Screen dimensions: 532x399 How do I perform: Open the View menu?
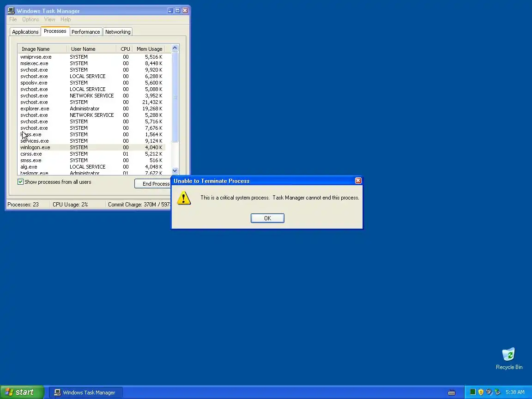click(49, 19)
